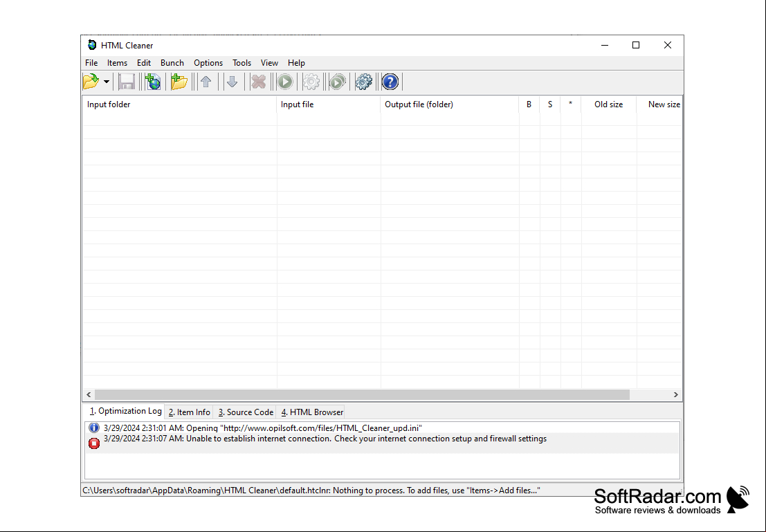Click the B column header
This screenshot has width=766, height=532.
(x=529, y=104)
